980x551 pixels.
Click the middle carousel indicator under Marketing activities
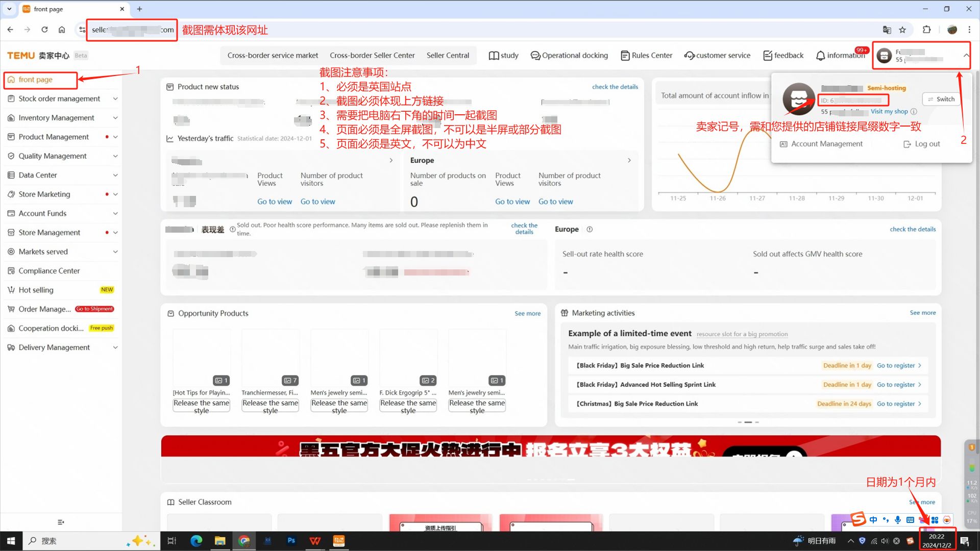748,422
